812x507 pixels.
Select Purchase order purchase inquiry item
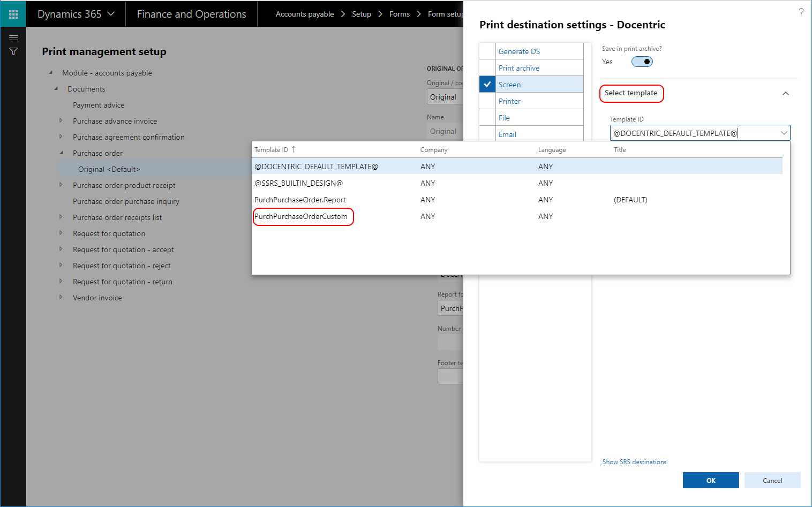(x=126, y=201)
